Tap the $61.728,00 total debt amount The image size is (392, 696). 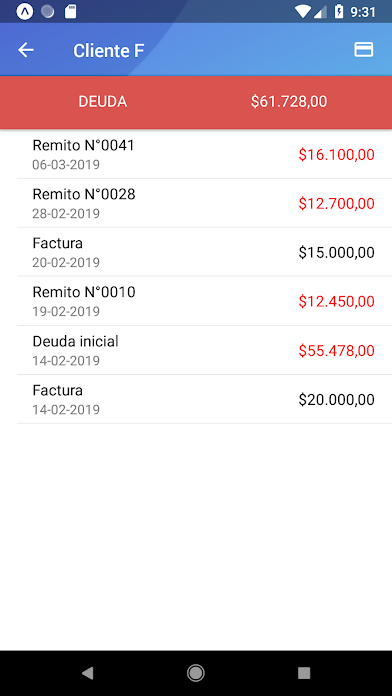[x=289, y=102]
